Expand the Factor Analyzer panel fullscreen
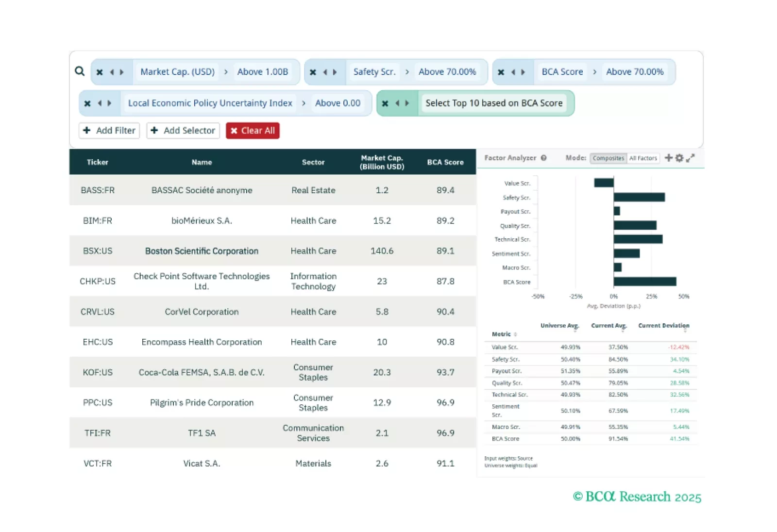Viewport: 777px width, 532px height. click(x=690, y=158)
